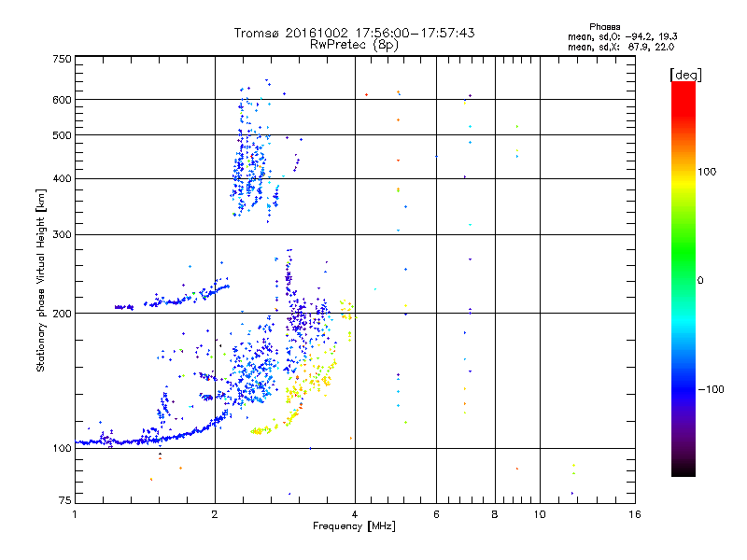
Task: Click the "Stationary phase Virtual Height [km]" axis title
Action: pos(41,281)
